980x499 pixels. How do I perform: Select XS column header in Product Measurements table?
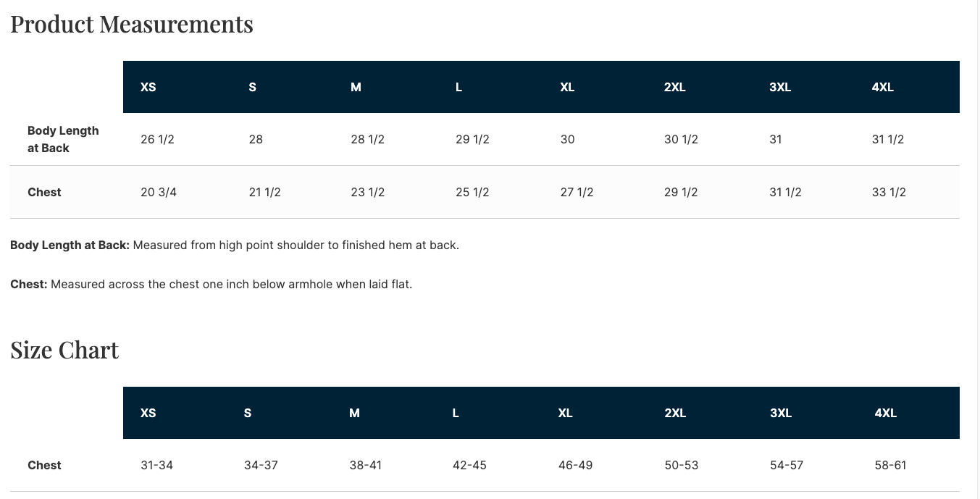point(148,87)
